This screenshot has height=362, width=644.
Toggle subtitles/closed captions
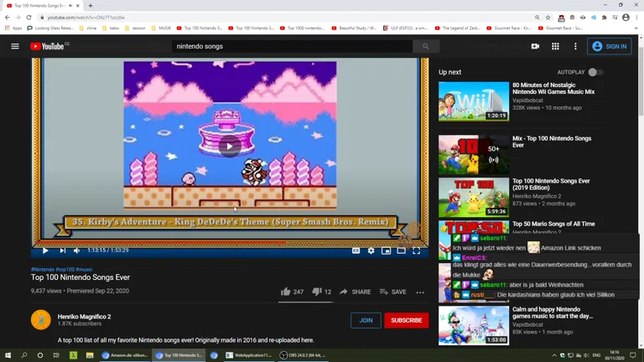click(356, 251)
